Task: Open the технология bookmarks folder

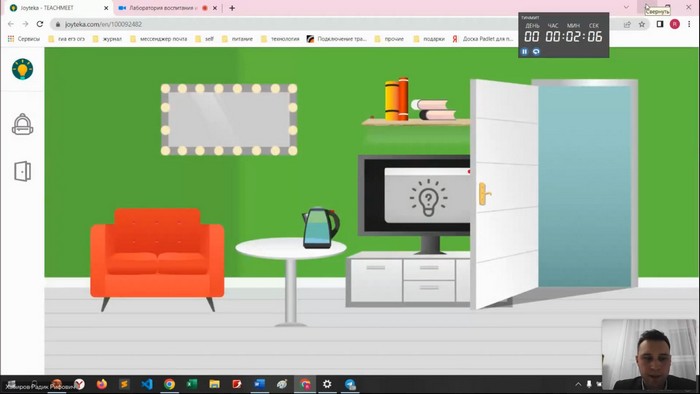Action: 280,39
